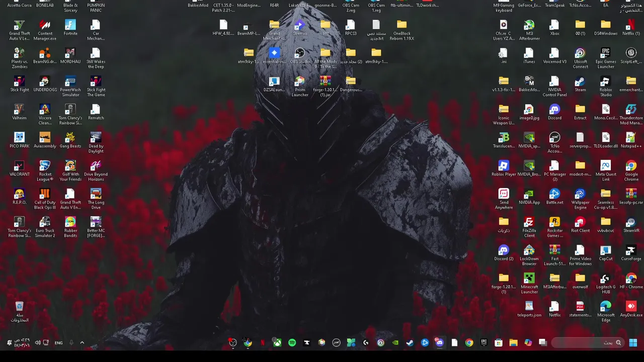Open the RPCS3 file icon
Screen dimensions: 644x362
[x=351, y=28]
